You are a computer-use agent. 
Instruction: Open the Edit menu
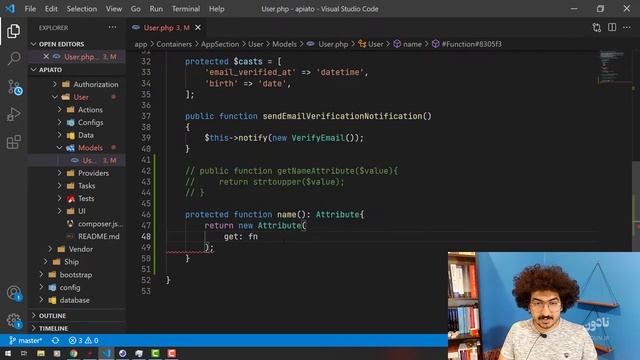(x=51, y=9)
